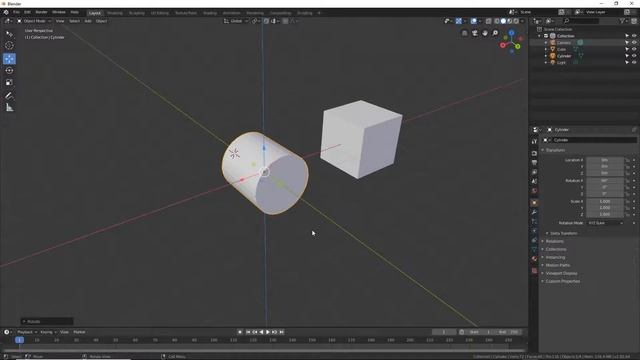Image resolution: width=640 pixels, height=360 pixels.
Task: Click the Location X value field
Action: (605, 160)
